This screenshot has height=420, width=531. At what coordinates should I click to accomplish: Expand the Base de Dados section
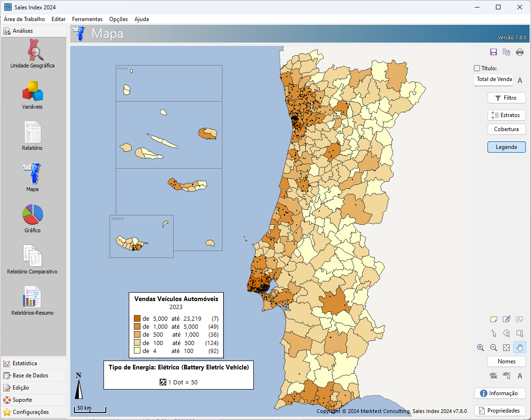(30, 376)
